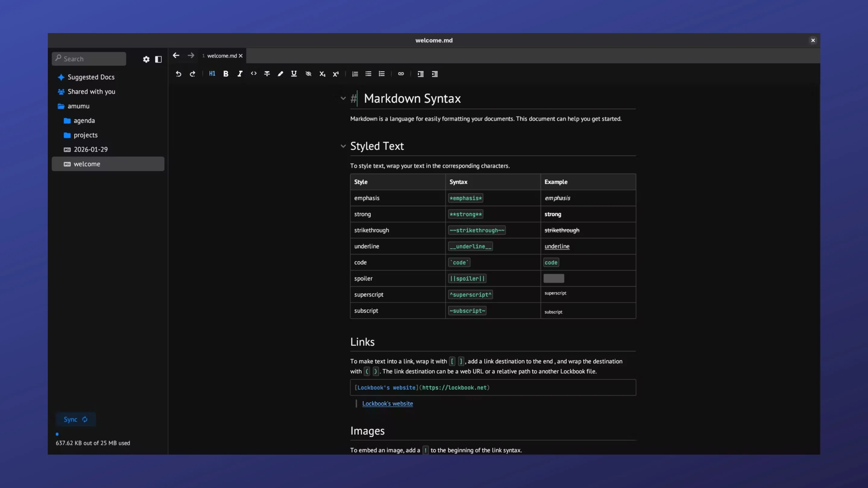Toggle underline formatting
This screenshot has width=868, height=488.
pyautogui.click(x=294, y=74)
